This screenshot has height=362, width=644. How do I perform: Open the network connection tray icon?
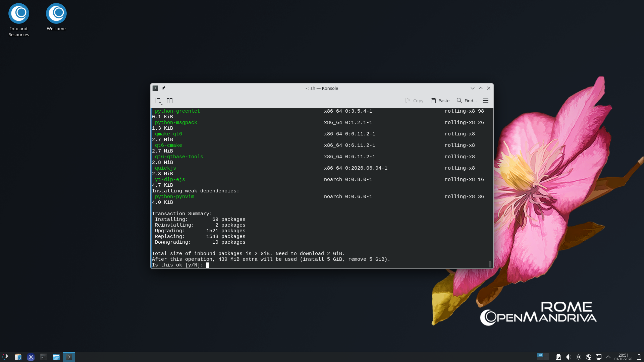(599, 357)
